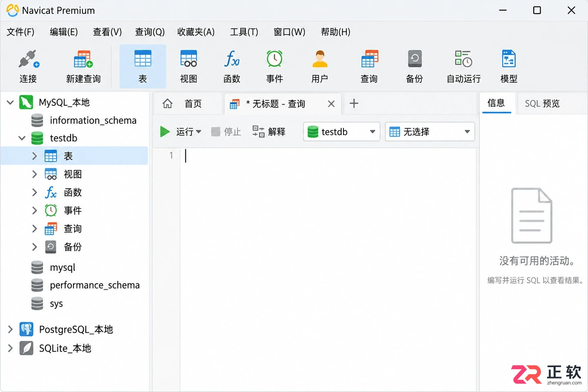Switch to the 首页 home tab
The image size is (588, 392).
click(187, 103)
